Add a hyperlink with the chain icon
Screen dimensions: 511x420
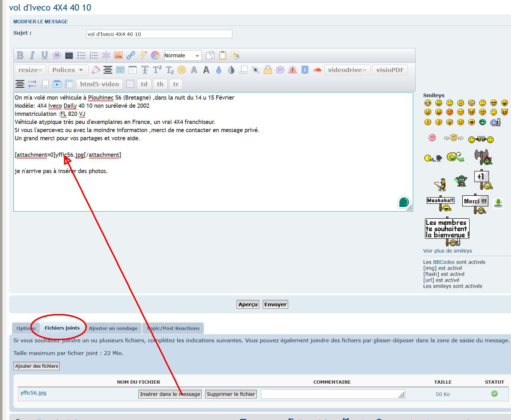[x=131, y=55]
